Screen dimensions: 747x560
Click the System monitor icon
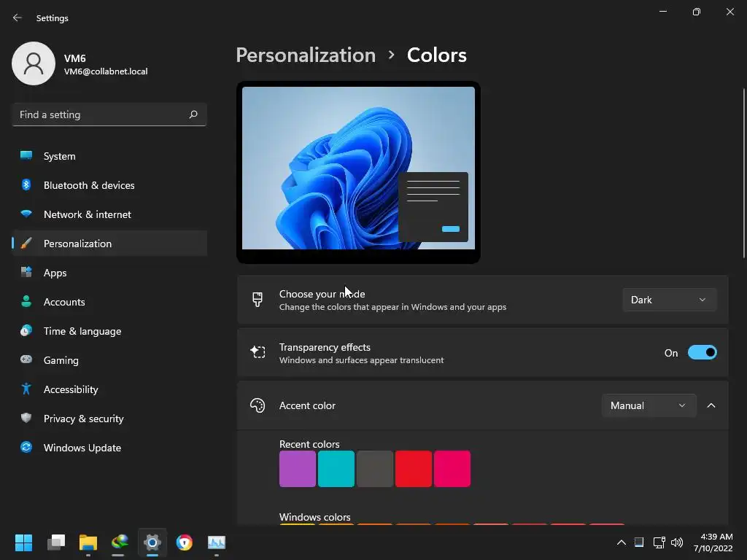pos(26,156)
